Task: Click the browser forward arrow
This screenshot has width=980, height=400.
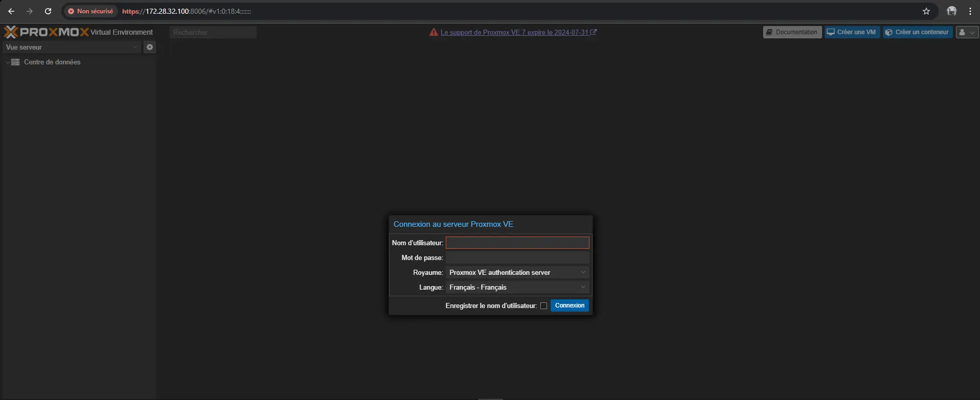Action: [x=30, y=11]
